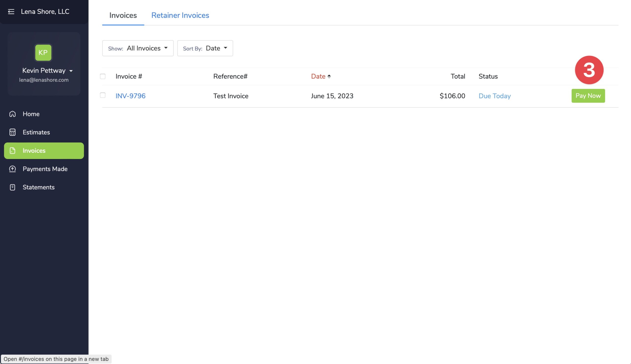Open invoice link INV-9796

coord(130,96)
